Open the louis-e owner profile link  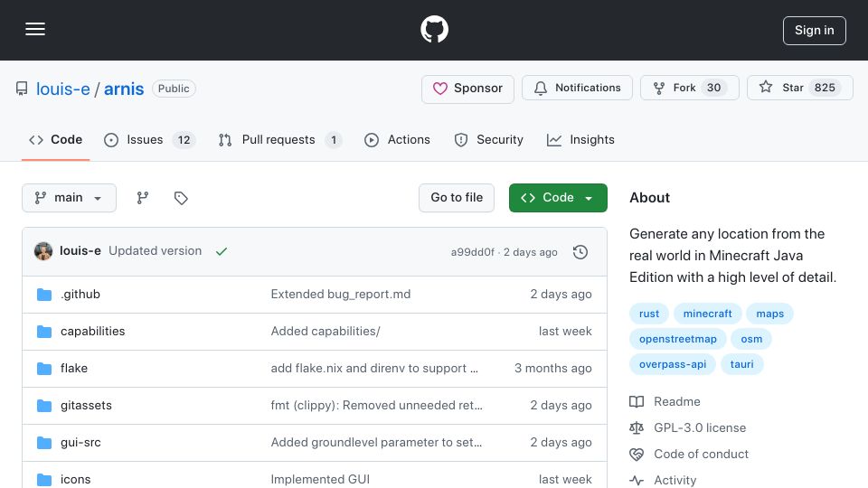pos(63,89)
